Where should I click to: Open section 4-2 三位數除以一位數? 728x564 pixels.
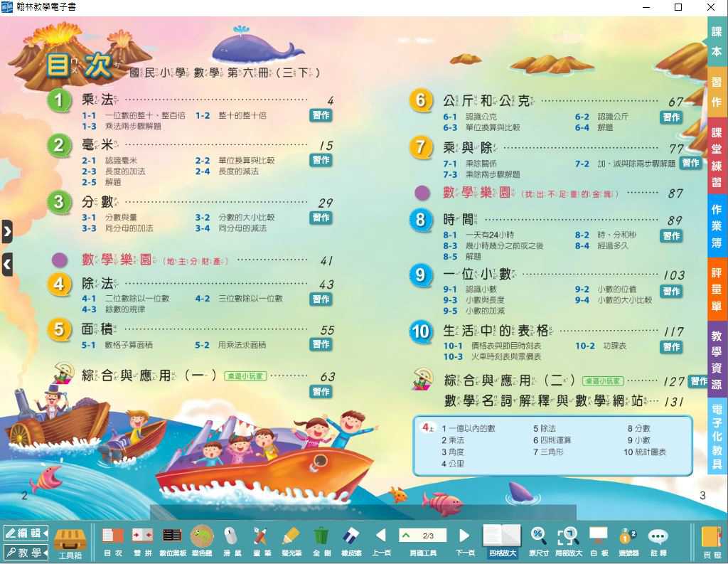tap(239, 298)
